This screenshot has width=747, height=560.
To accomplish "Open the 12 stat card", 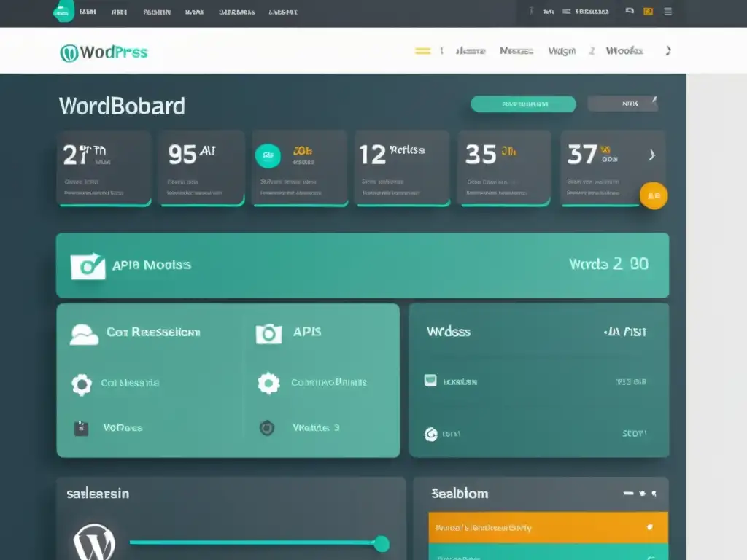I will pyautogui.click(x=403, y=168).
